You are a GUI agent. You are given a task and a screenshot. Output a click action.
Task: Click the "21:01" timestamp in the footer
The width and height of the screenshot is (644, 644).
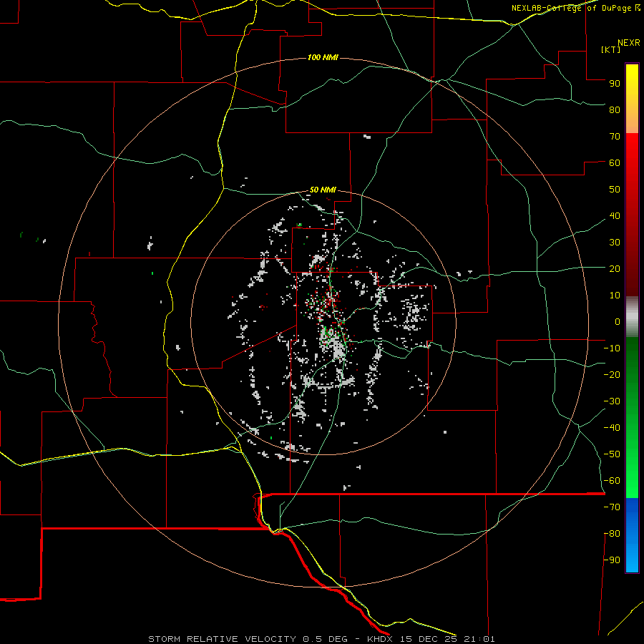pos(479,639)
